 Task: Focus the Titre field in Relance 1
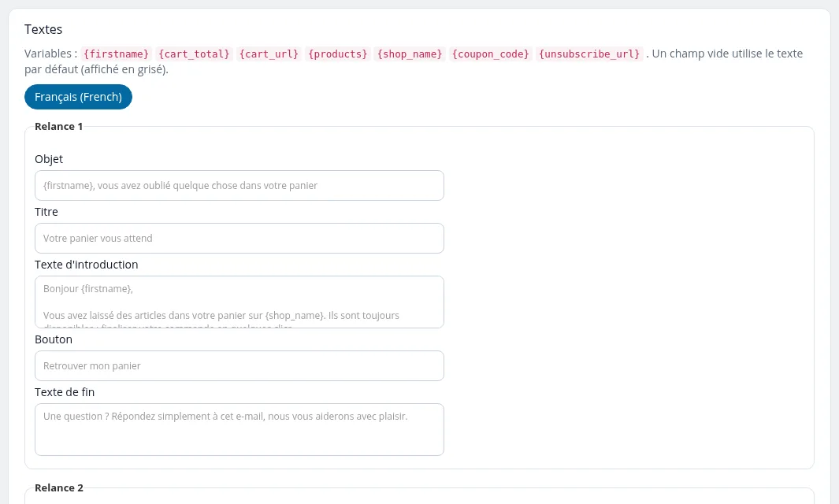click(239, 238)
